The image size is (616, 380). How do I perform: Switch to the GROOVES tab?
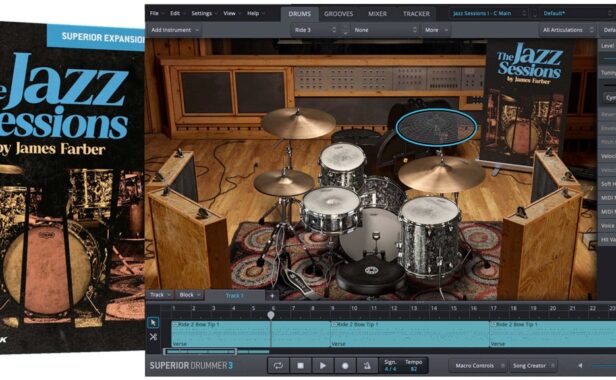339,14
